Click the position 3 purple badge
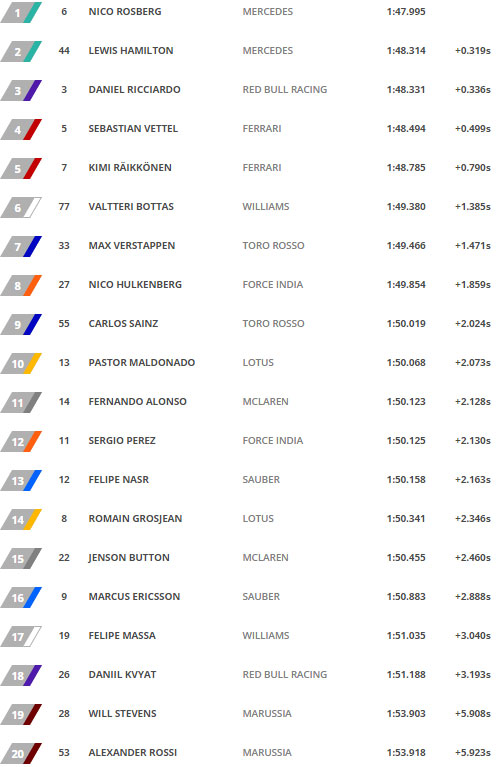Screen dimensions: 499x767 pyautogui.click(x=21, y=90)
